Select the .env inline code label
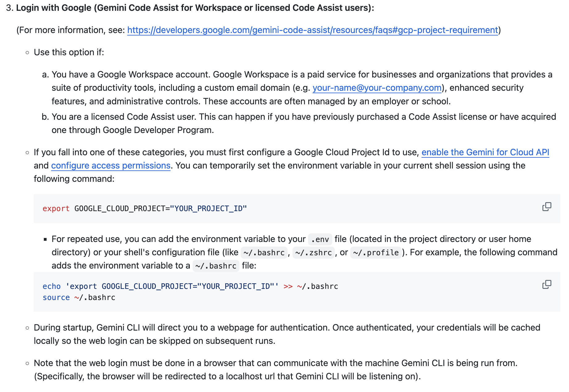 coord(320,239)
